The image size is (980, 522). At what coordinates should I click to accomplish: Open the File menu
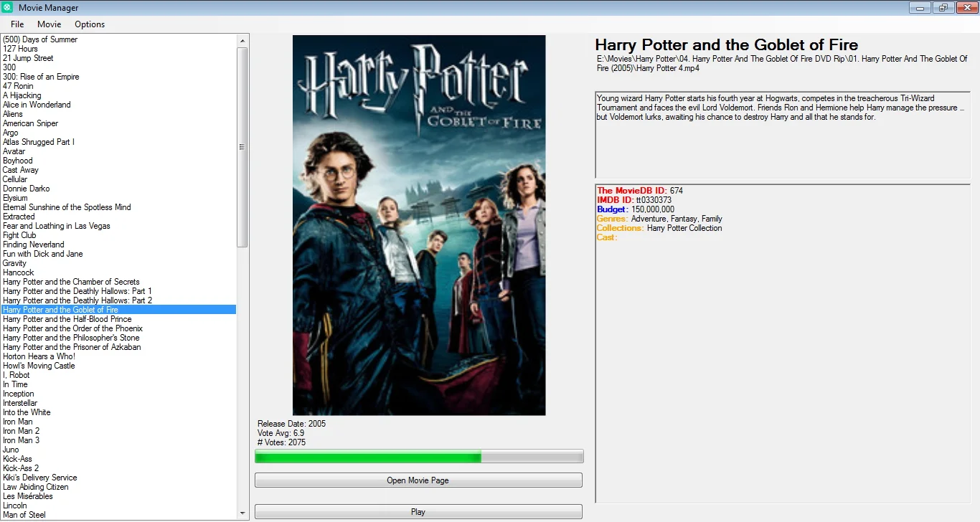coord(17,24)
